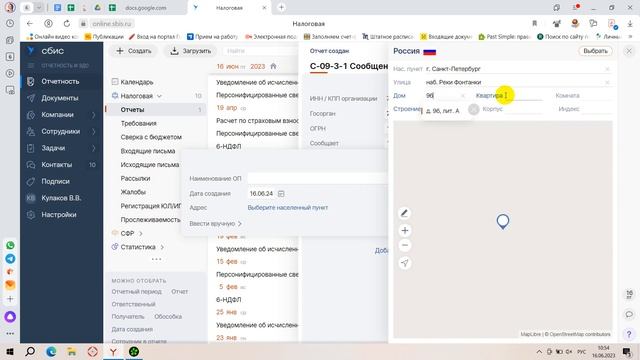
Task: Click the Создать button
Action: point(133,51)
